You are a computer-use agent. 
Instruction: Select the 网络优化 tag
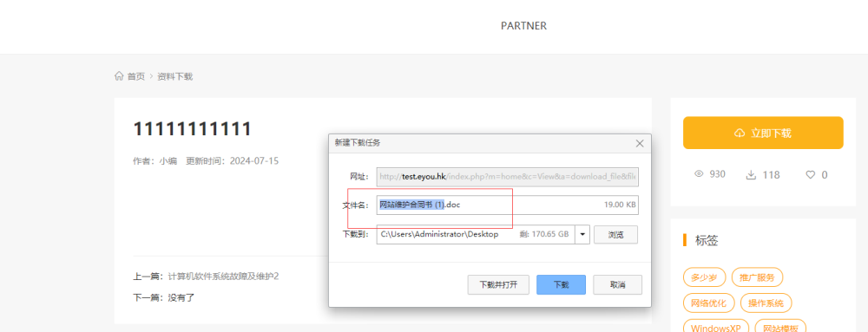click(x=709, y=303)
